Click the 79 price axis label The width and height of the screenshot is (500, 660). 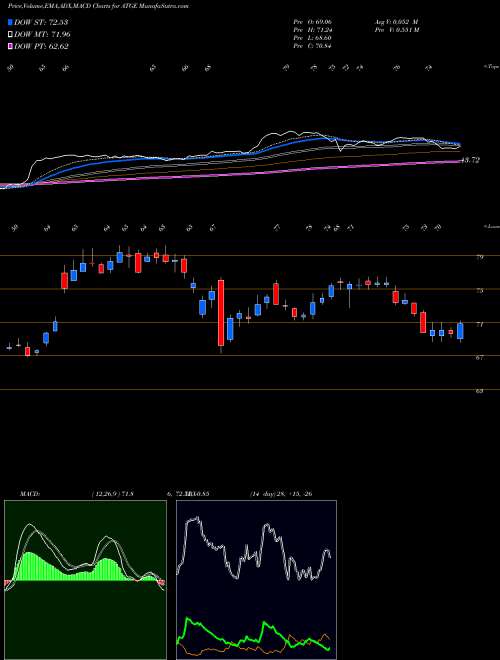[480, 256]
